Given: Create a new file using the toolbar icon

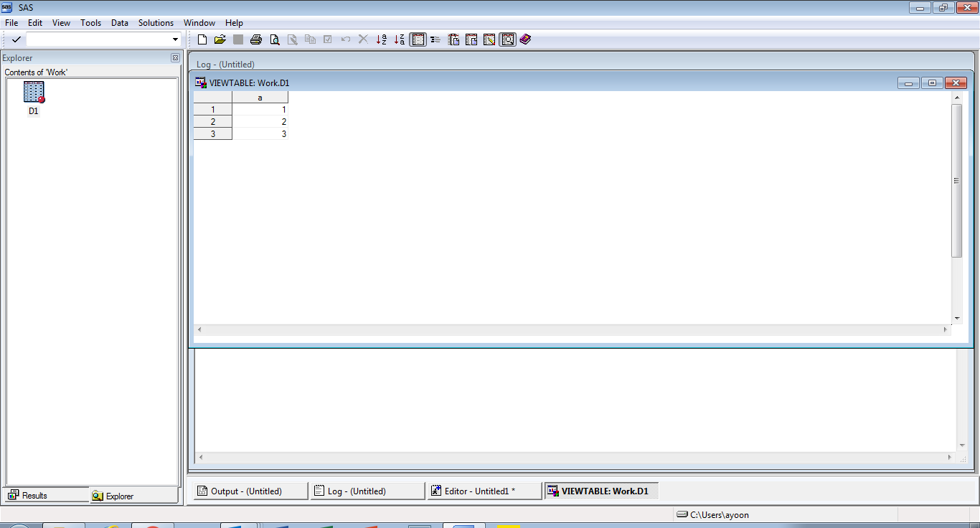Looking at the screenshot, I should click(202, 39).
